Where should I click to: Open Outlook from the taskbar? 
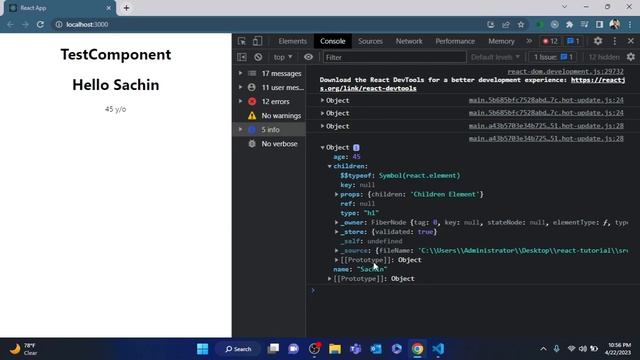click(x=376, y=349)
